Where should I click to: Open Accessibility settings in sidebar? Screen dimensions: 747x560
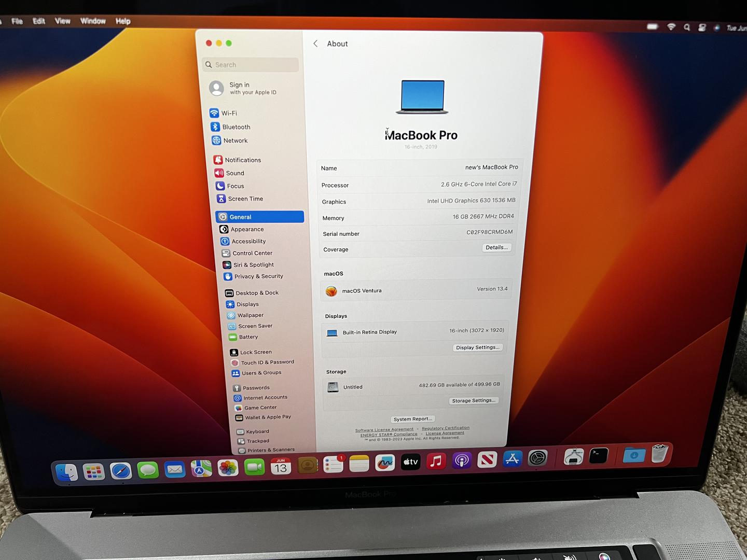243,241
